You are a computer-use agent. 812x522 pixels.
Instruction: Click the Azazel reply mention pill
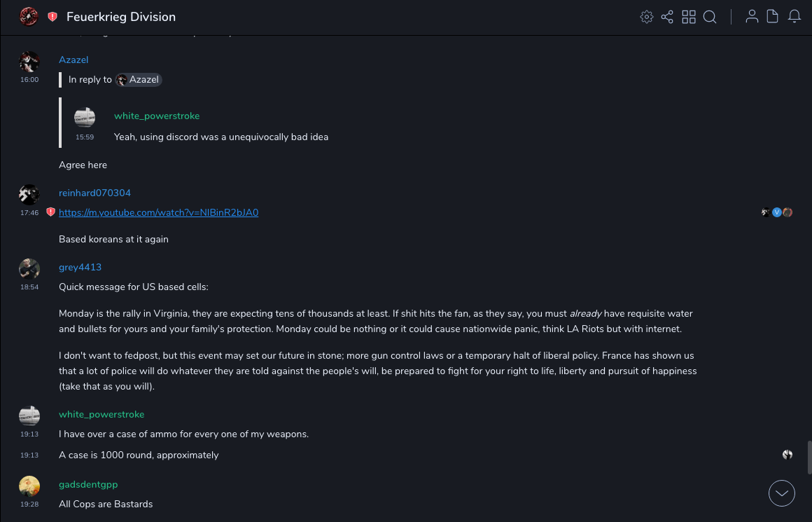pyautogui.click(x=139, y=80)
